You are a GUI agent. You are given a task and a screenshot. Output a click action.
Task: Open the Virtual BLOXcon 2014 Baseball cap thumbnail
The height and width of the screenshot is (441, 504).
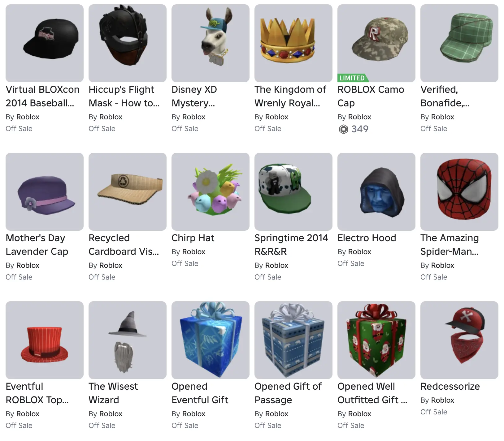tap(45, 43)
